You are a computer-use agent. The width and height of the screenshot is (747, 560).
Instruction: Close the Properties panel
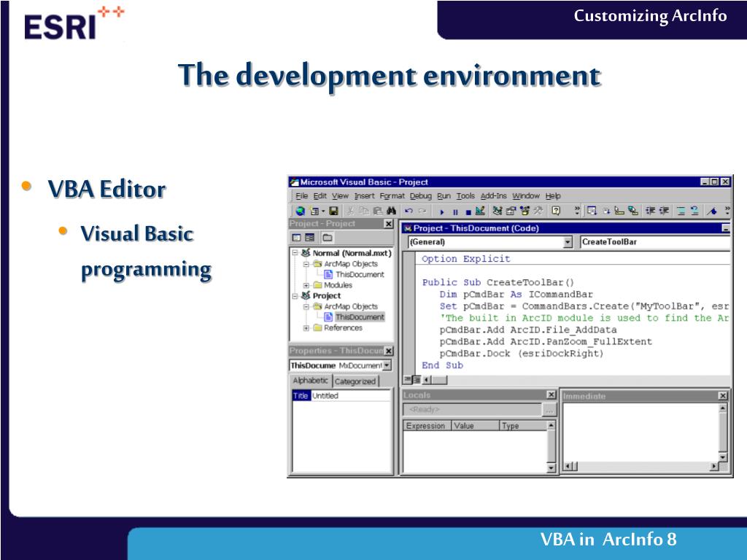(x=388, y=351)
